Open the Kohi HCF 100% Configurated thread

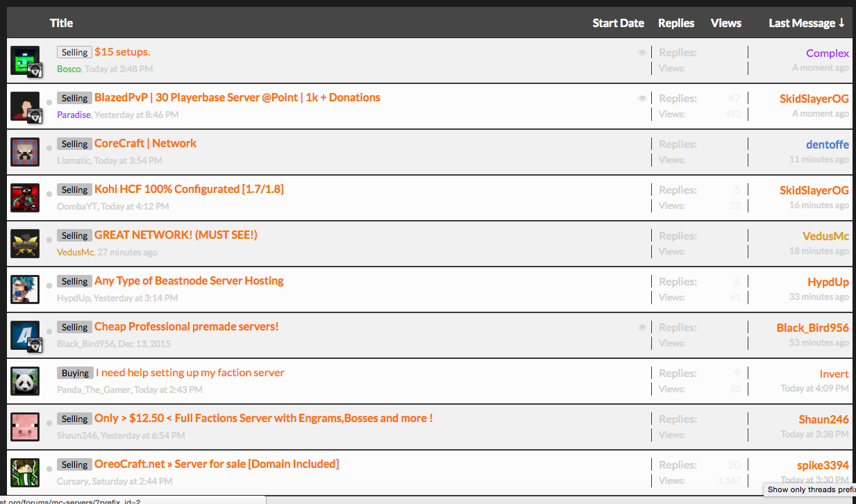[189, 189]
